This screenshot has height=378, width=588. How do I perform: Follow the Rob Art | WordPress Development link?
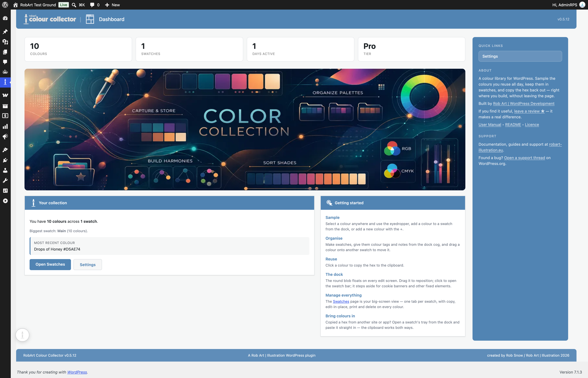pos(524,104)
